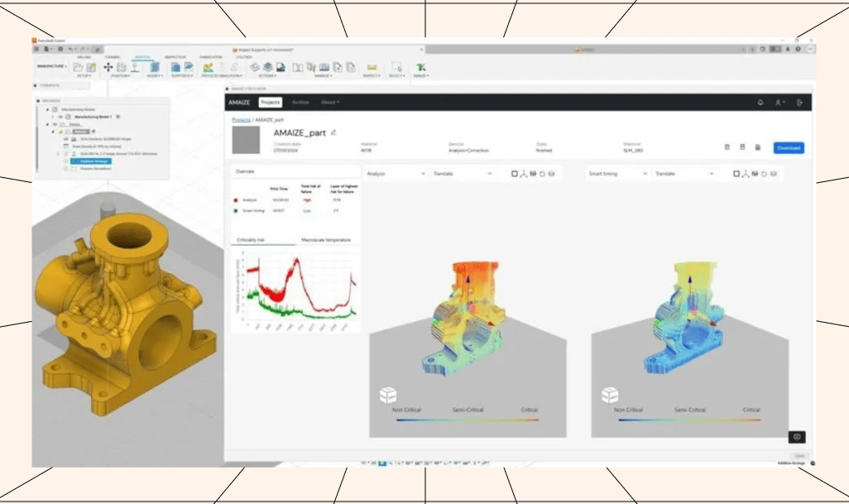The image size is (849, 504).
Task: Click the edit pencil next to AMAIZE_part
Action: pos(334,132)
